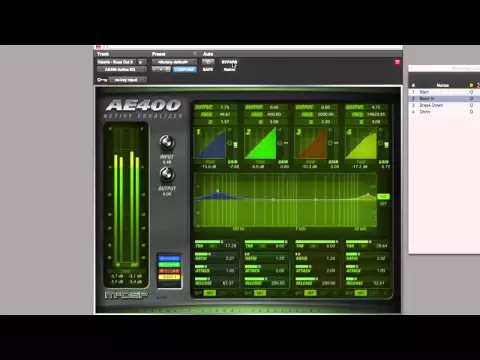The image size is (480, 360).
Task: Click band 3 FREQ value 2000.00
Action: click(325, 114)
